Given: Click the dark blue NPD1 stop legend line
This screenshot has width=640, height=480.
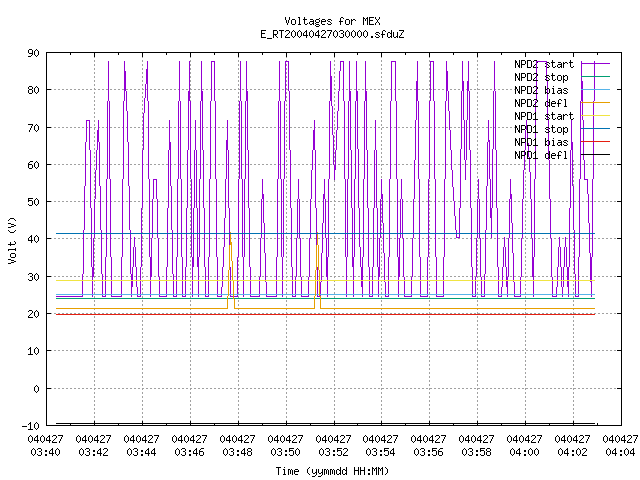Looking at the screenshot, I should point(596,129).
